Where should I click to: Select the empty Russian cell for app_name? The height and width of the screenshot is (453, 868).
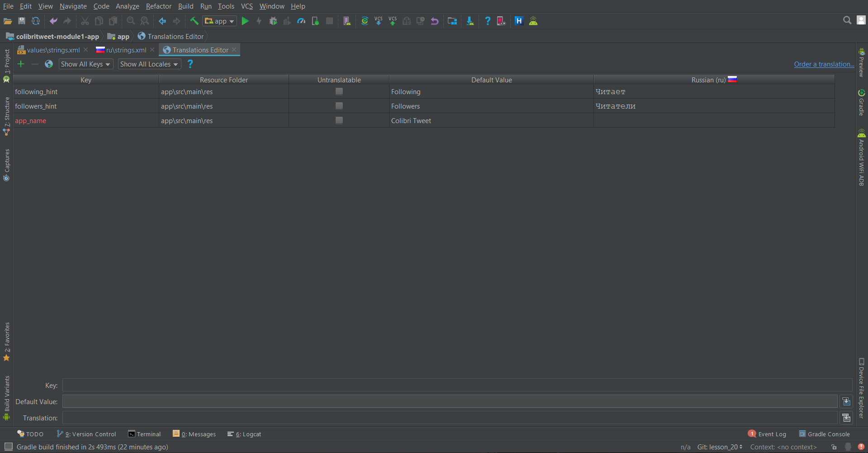click(714, 121)
